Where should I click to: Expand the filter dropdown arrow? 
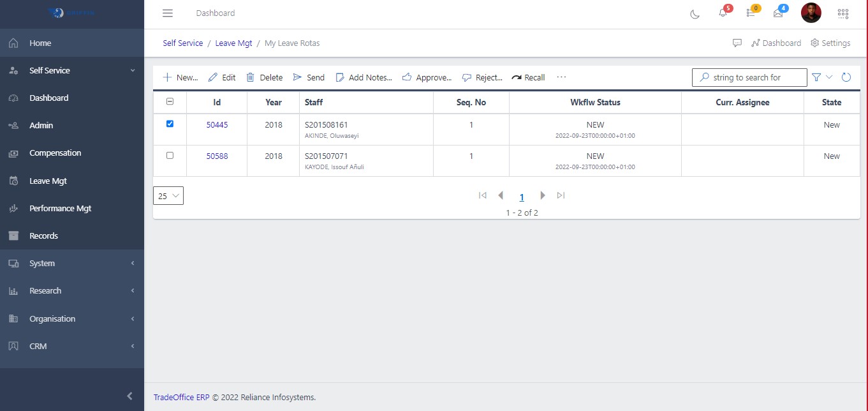(x=829, y=77)
